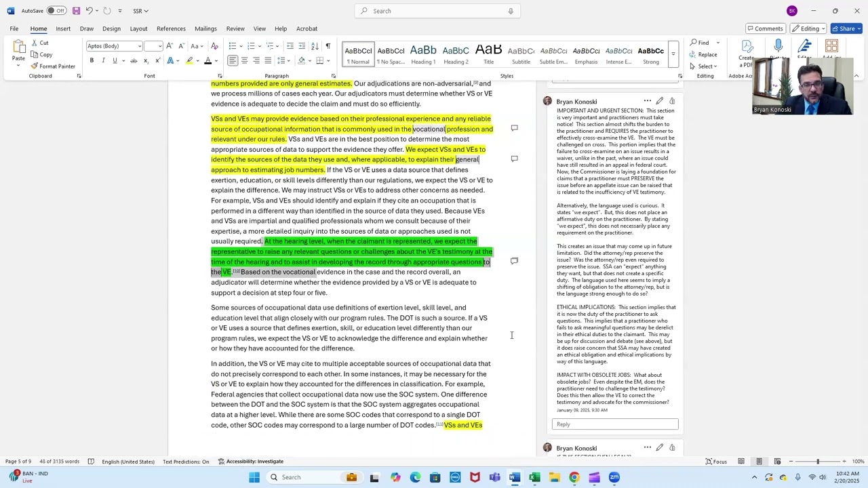Apply italic formatting
868x488 pixels.
pos(103,61)
